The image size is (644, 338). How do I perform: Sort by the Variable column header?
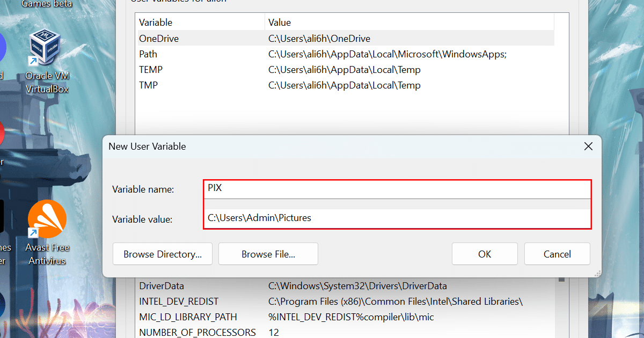pos(156,23)
